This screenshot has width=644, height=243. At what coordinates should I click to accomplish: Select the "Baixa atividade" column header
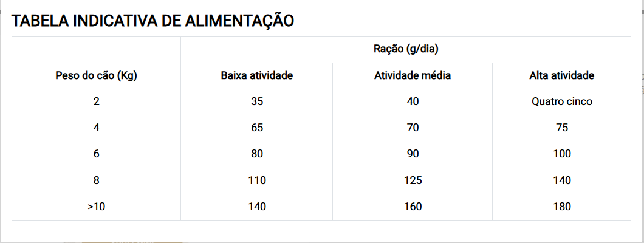pos(257,76)
